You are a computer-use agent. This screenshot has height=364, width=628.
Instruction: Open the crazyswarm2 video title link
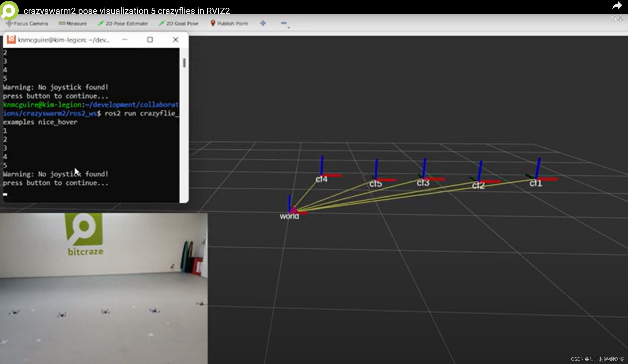(127, 11)
